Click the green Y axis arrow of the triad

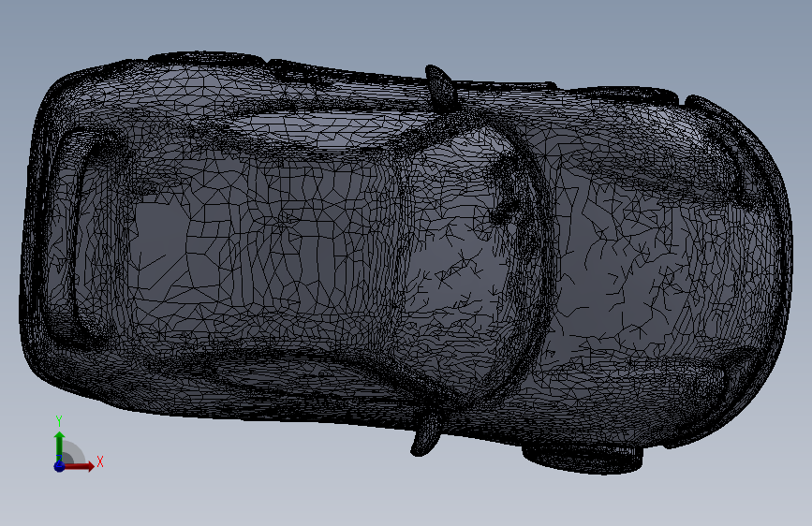tap(60, 446)
